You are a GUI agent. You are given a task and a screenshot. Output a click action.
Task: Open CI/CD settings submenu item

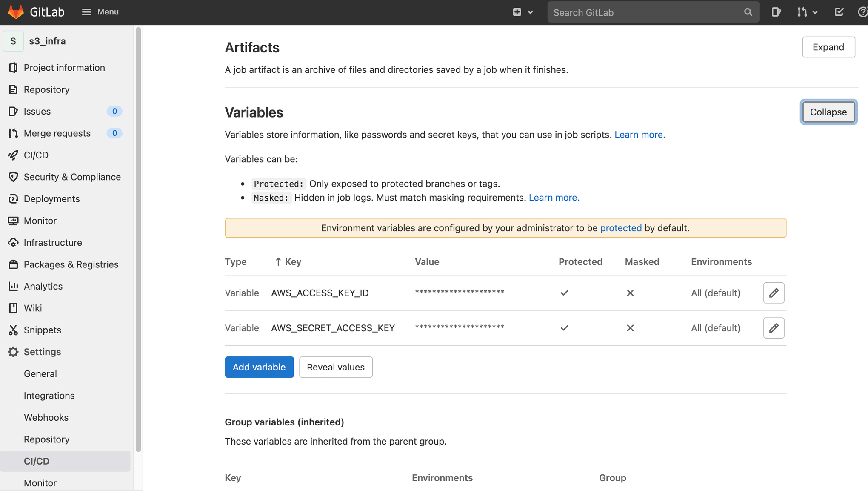pyautogui.click(x=36, y=461)
